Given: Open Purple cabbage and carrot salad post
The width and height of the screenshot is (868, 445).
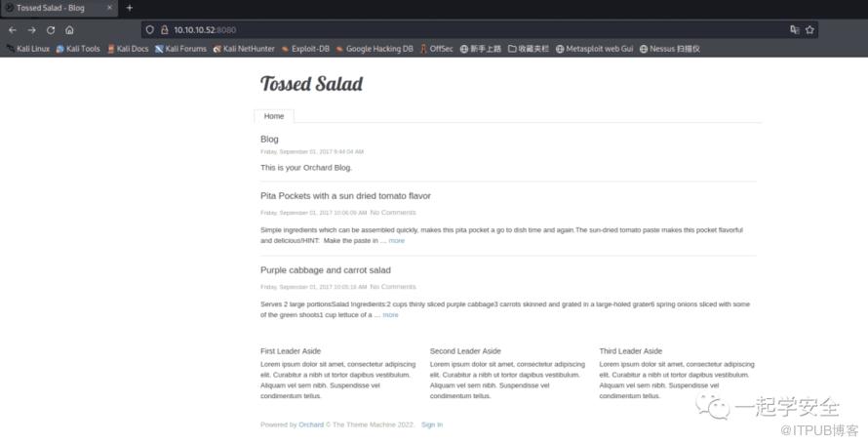Looking at the screenshot, I should (x=326, y=270).
